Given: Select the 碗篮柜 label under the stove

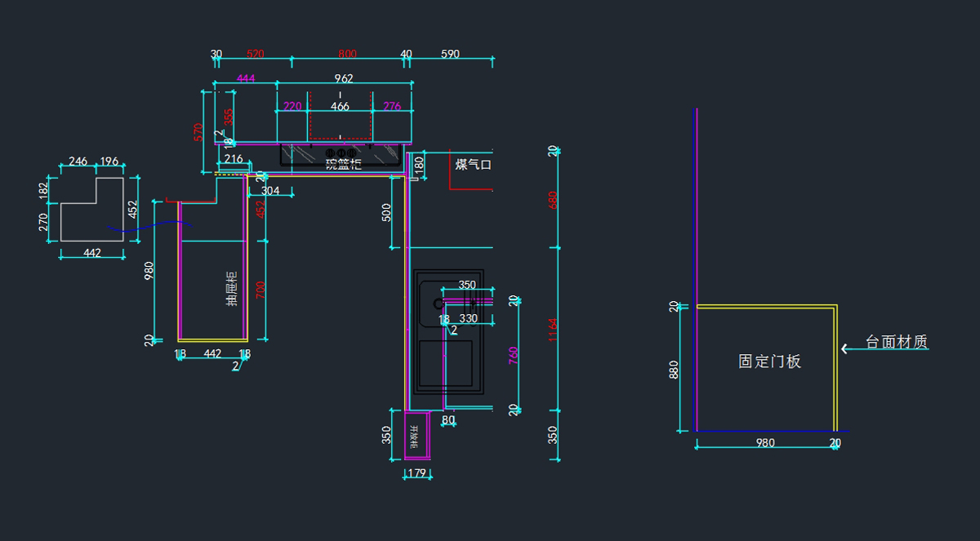Looking at the screenshot, I should point(343,163).
